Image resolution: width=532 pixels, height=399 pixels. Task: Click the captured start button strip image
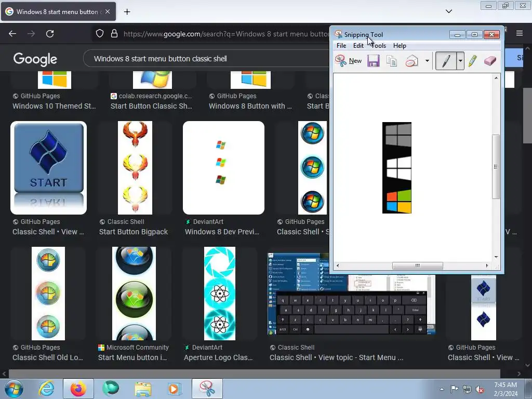(x=397, y=168)
